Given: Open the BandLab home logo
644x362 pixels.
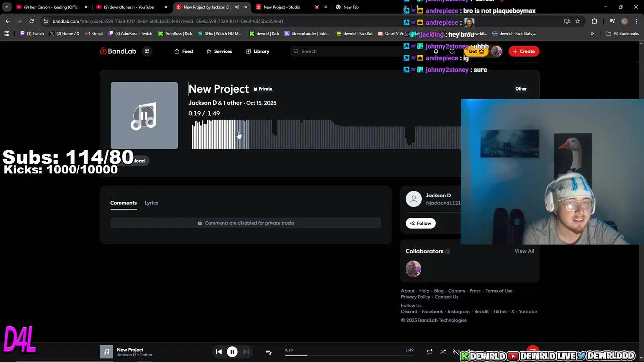Looking at the screenshot, I should tap(118, 51).
